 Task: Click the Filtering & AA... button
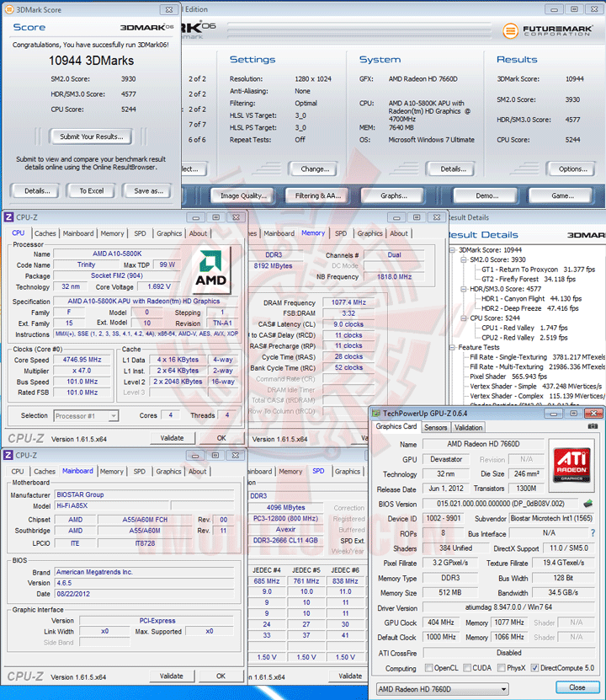pyautogui.click(x=317, y=195)
